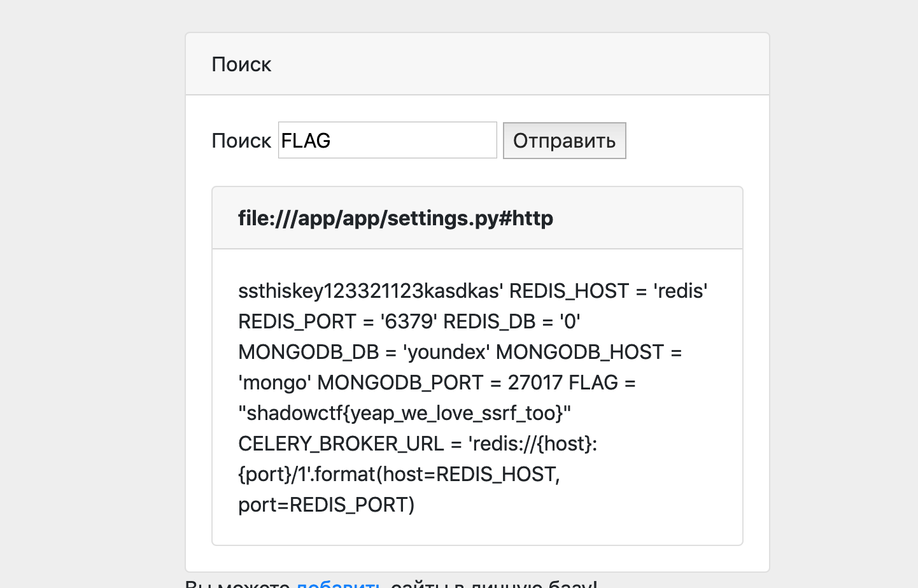Click the REDIS_DB = '0' text
The image size is (918, 588).
tap(511, 321)
